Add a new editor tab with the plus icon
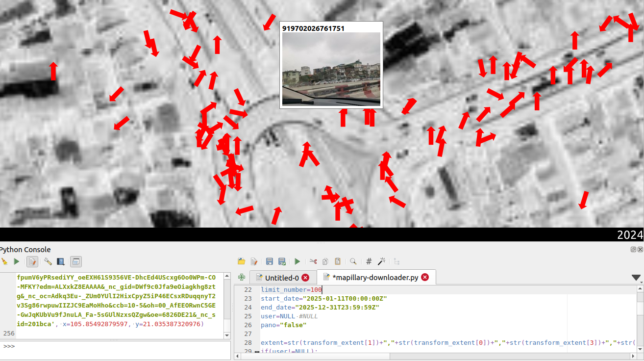644x361 pixels. [241, 277]
